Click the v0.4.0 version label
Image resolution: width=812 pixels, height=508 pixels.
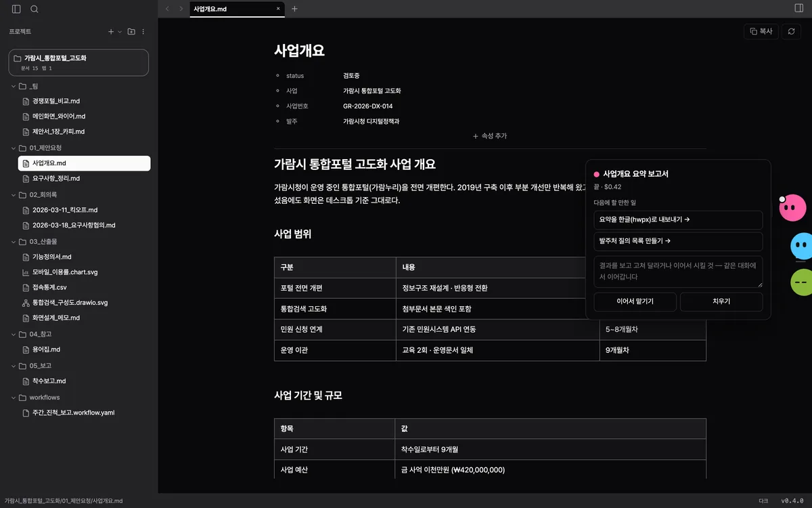(x=792, y=501)
